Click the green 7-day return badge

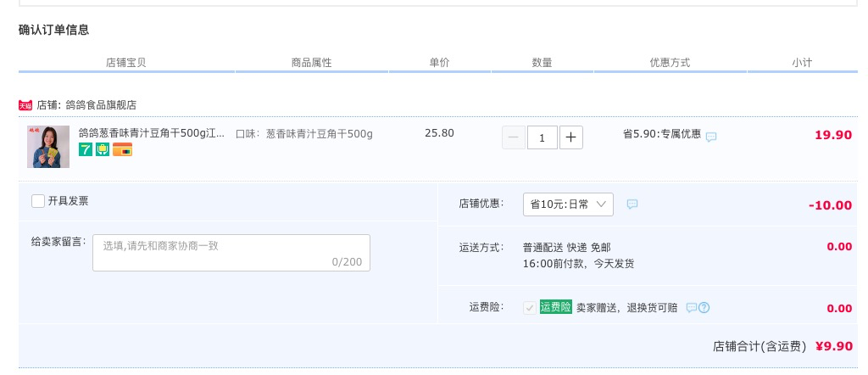[86, 149]
